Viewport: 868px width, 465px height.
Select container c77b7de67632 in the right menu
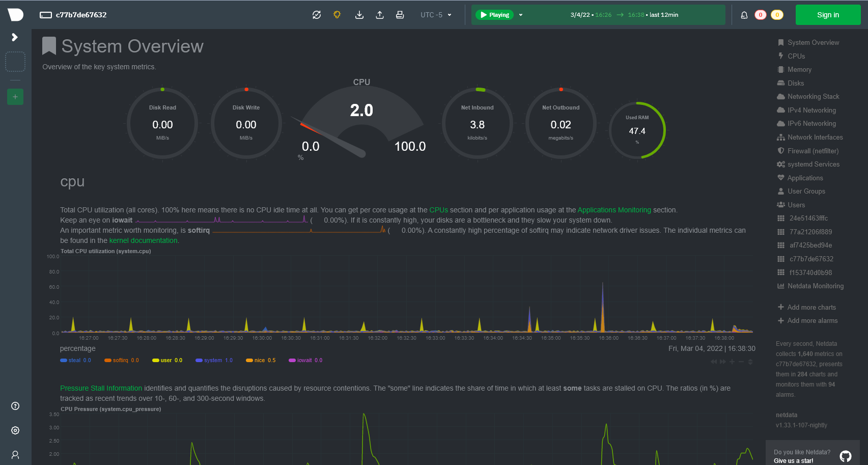[x=805, y=259]
